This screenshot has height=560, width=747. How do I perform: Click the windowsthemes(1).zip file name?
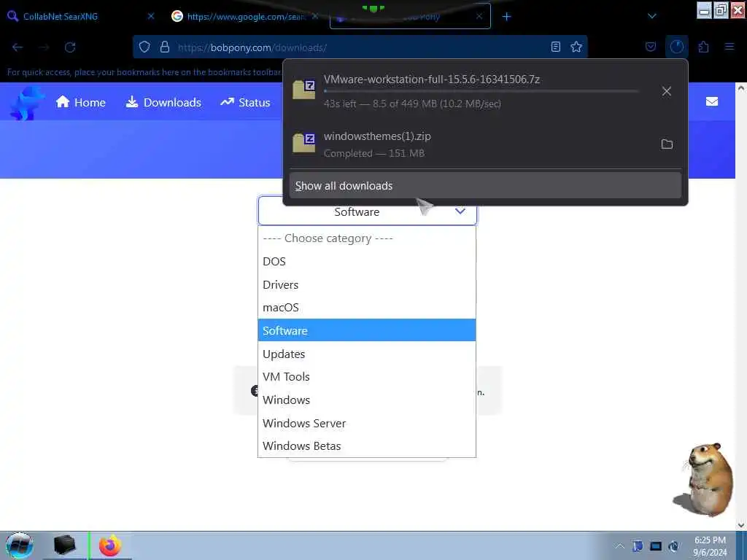click(377, 136)
